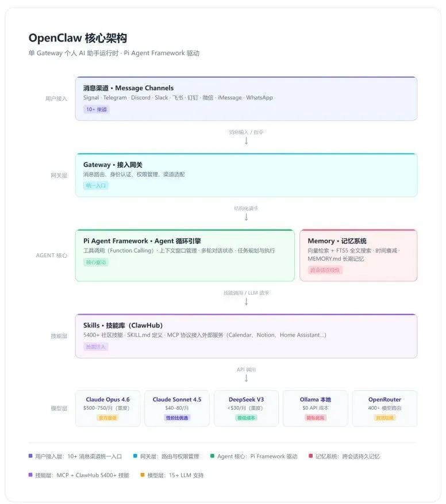Click the 向量检索 + FTS5 全文搜索 line
The image size is (446, 504).
(353, 251)
